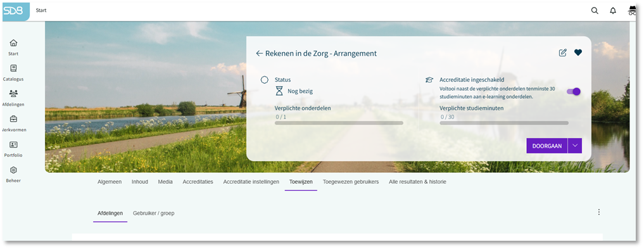The image size is (644, 249).
Task: Click the Doorgaan button
Action: 547,146
